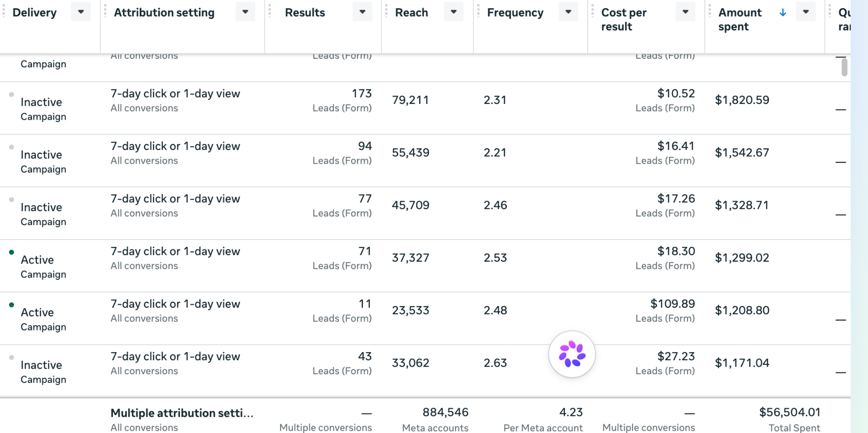The width and height of the screenshot is (868, 433).
Task: Click the 2.63 frequency value
Action: pyautogui.click(x=495, y=363)
